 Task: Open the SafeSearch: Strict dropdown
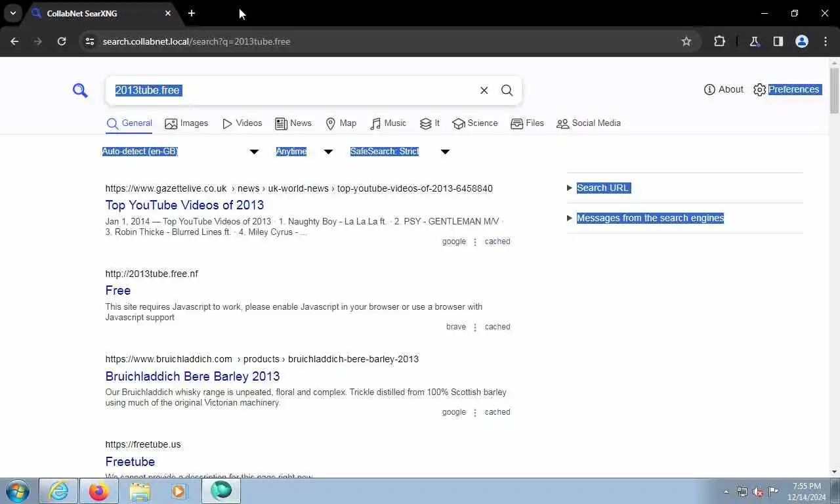400,152
